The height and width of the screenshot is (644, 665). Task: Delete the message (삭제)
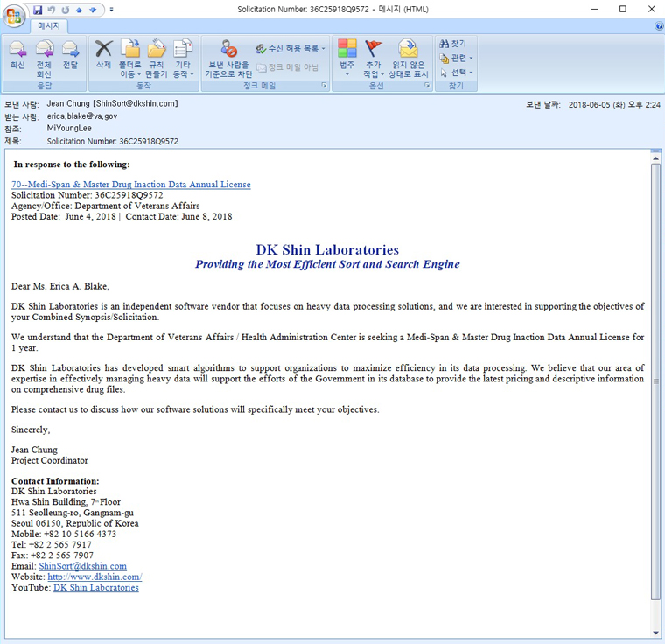(x=103, y=54)
